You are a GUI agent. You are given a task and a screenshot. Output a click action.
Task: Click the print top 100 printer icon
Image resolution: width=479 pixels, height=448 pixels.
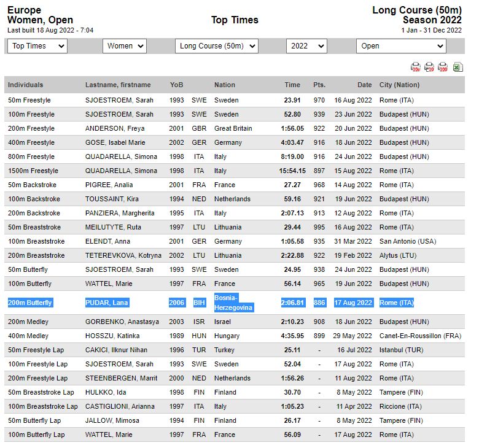[443, 67]
